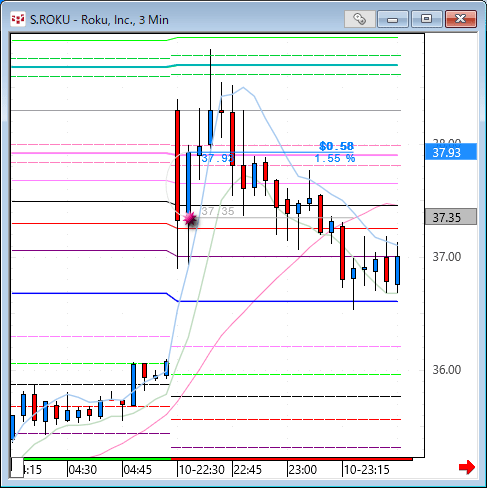Click the 37.00 price axis label
487x488 pixels.
click(447, 257)
